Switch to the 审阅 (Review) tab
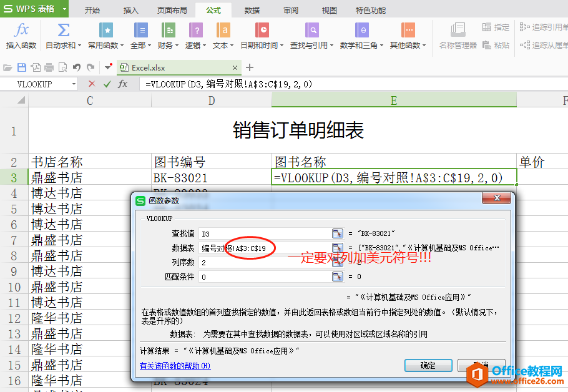 pos(290,10)
